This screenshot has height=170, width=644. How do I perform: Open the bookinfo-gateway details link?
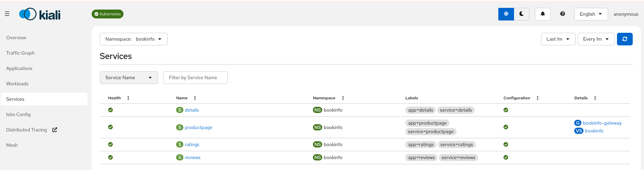tap(602, 123)
